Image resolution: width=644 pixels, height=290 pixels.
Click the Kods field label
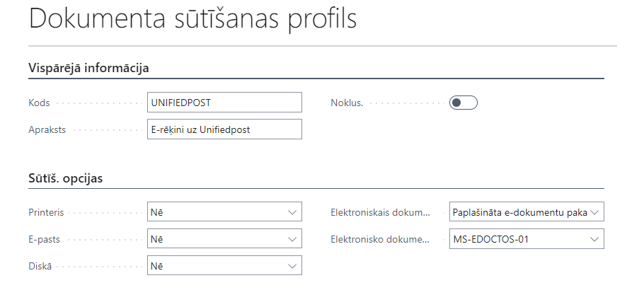(40, 103)
